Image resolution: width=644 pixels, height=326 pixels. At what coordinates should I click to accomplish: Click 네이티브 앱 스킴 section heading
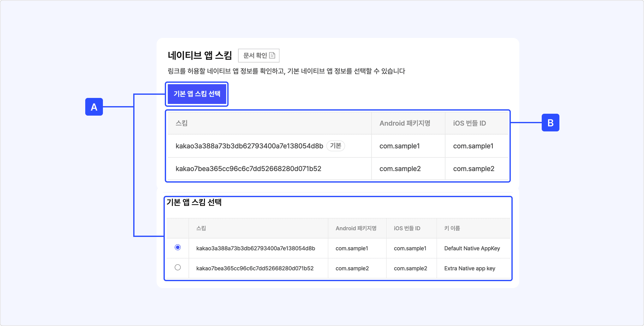200,56
